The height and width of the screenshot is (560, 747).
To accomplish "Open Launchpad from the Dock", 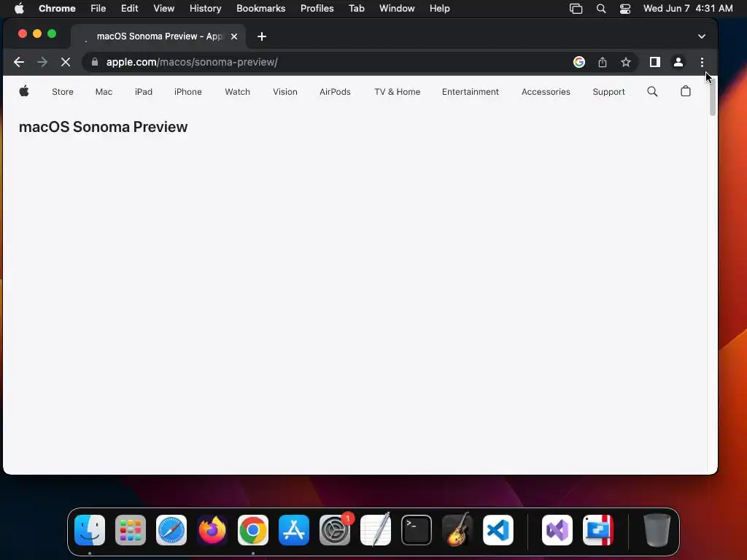I will (x=131, y=530).
